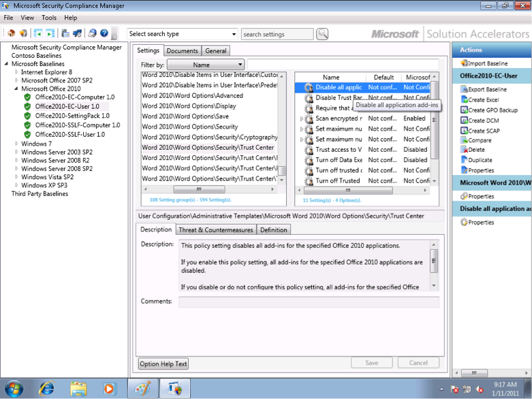
Task: Click the blue help question mark icon
Action: (x=104, y=33)
